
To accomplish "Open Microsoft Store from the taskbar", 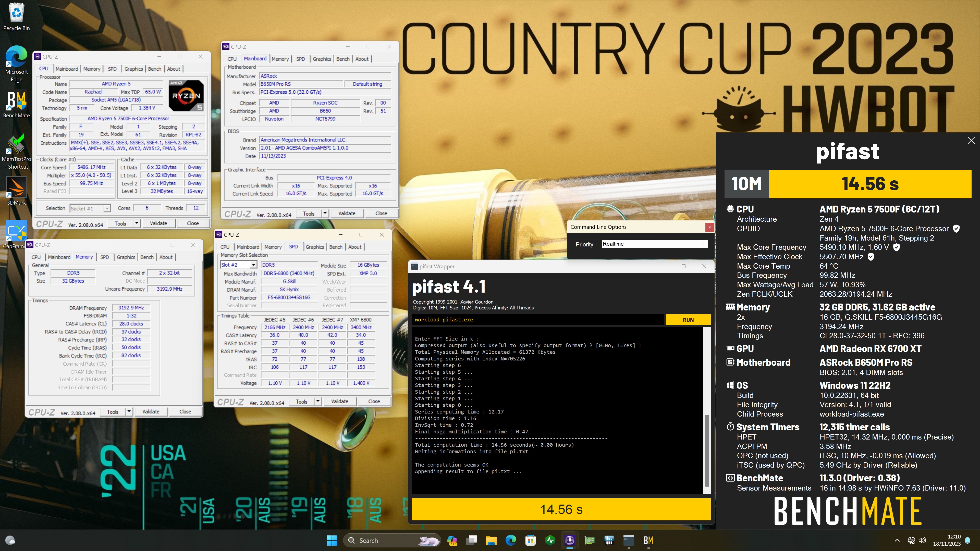I will click(x=530, y=540).
